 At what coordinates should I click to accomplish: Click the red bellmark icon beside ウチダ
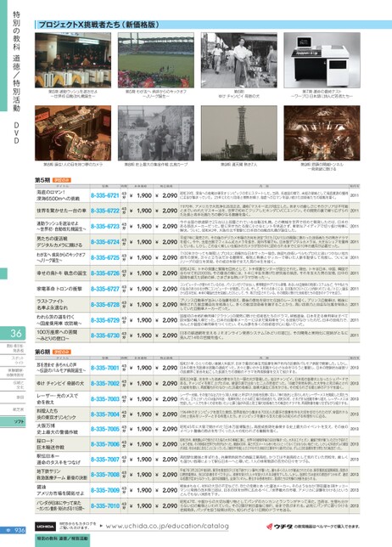point(269,527)
